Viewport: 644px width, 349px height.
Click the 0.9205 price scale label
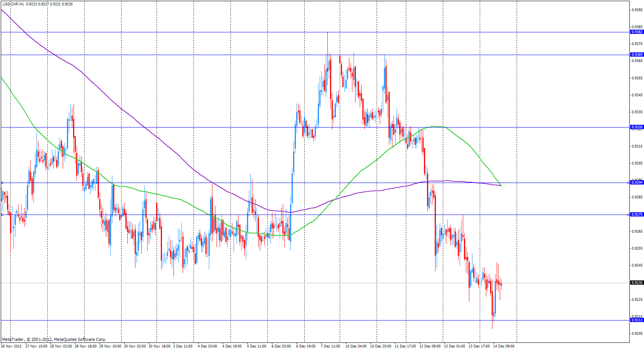[x=637, y=334]
